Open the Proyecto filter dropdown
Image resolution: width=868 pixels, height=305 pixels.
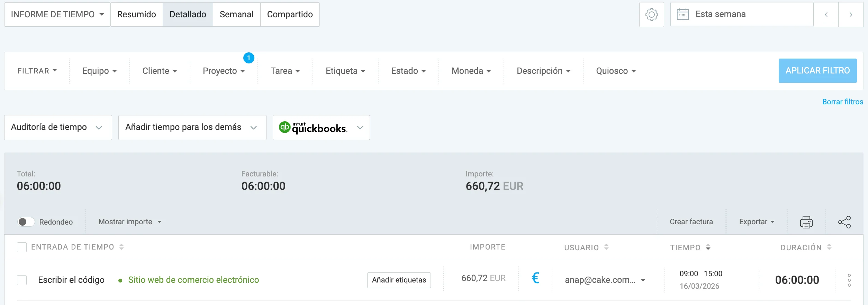click(x=223, y=71)
